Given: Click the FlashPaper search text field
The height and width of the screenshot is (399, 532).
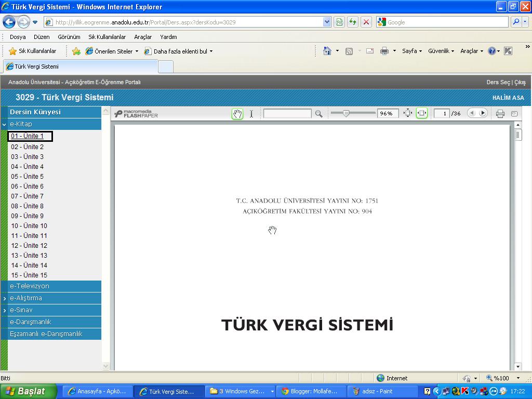Looking at the screenshot, I should (x=287, y=113).
